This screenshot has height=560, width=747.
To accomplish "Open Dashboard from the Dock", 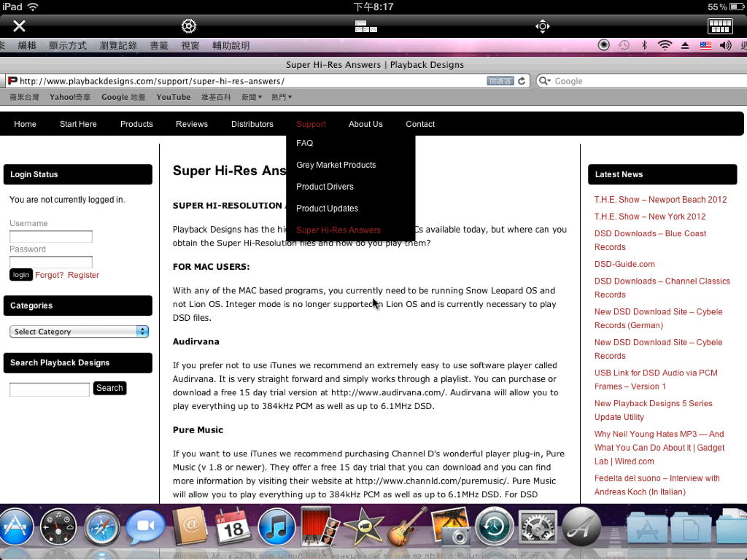I will tap(58, 527).
